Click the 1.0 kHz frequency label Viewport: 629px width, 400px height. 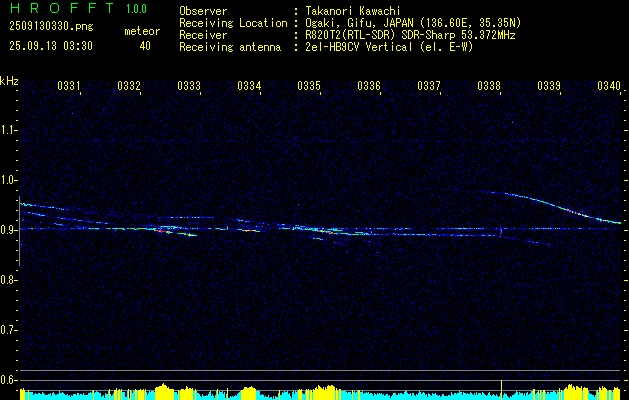(x=8, y=180)
